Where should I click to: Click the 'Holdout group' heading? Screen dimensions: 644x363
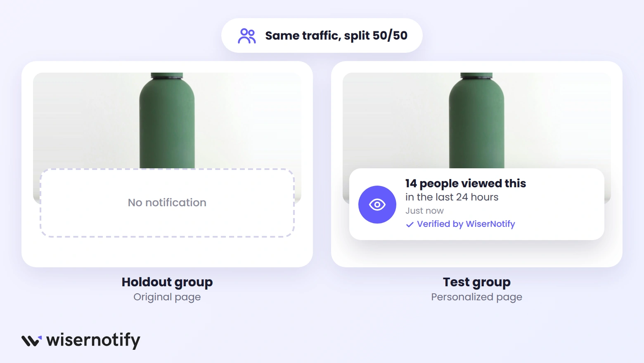point(167,282)
